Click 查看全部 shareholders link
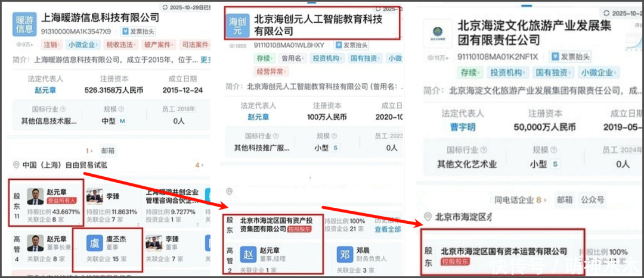 point(388,229)
